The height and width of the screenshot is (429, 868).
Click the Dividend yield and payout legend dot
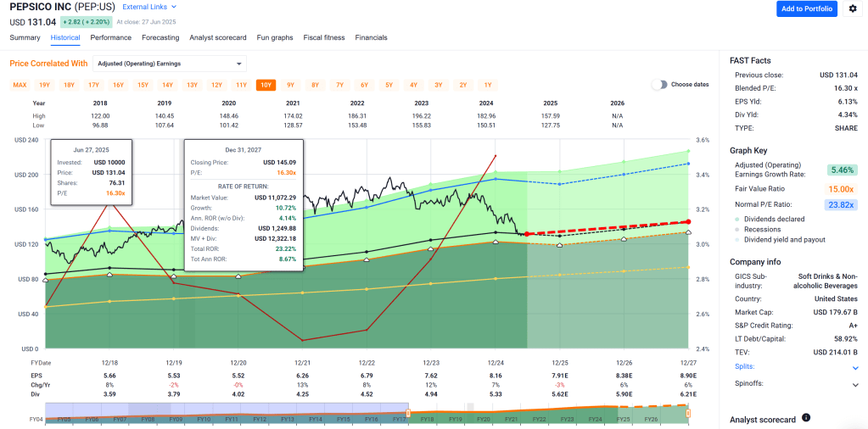click(x=736, y=239)
